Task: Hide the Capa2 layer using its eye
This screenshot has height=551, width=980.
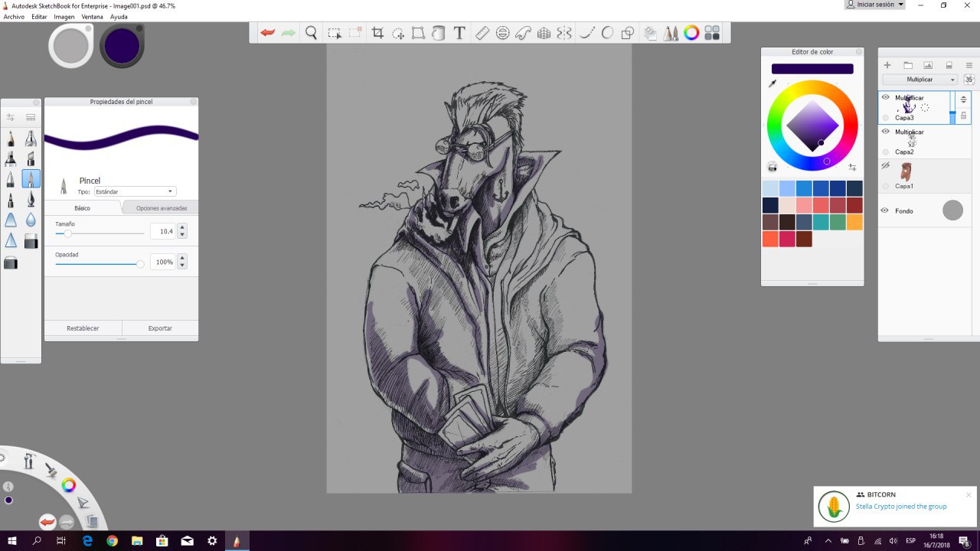Action: click(x=886, y=132)
